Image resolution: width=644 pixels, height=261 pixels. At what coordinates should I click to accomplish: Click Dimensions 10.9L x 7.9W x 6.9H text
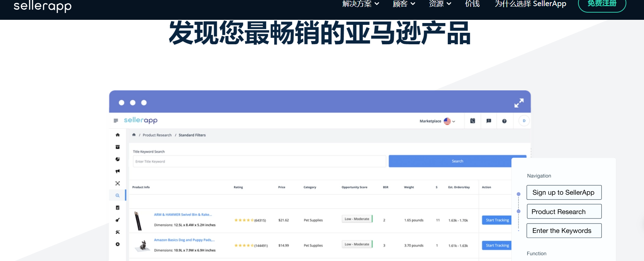(x=185, y=250)
